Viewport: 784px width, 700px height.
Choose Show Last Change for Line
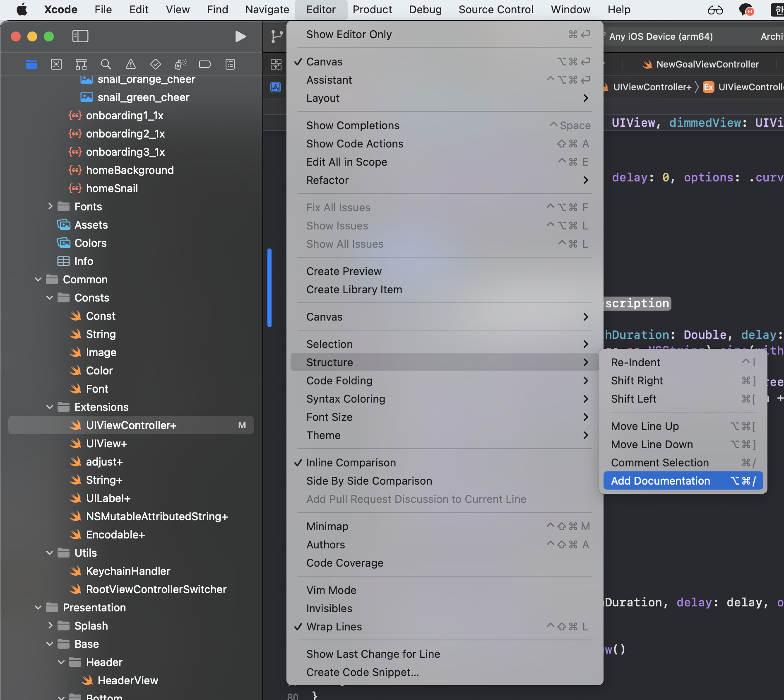click(x=445, y=654)
